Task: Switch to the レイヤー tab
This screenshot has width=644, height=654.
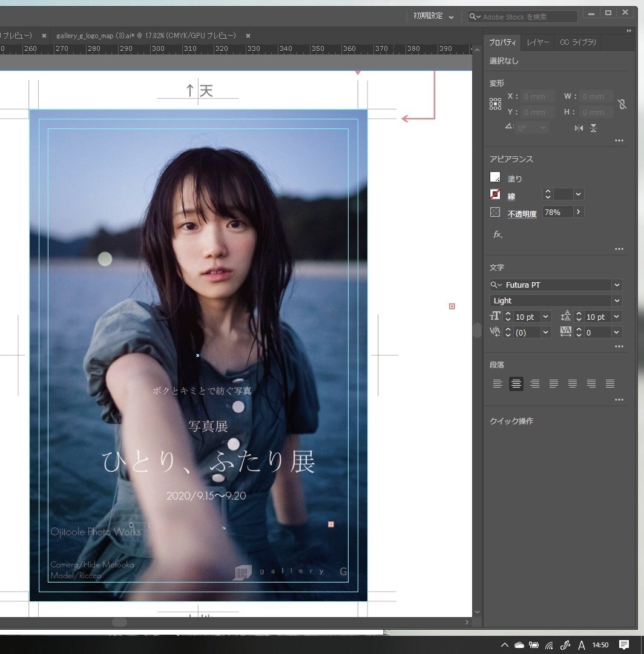Action: [537, 42]
